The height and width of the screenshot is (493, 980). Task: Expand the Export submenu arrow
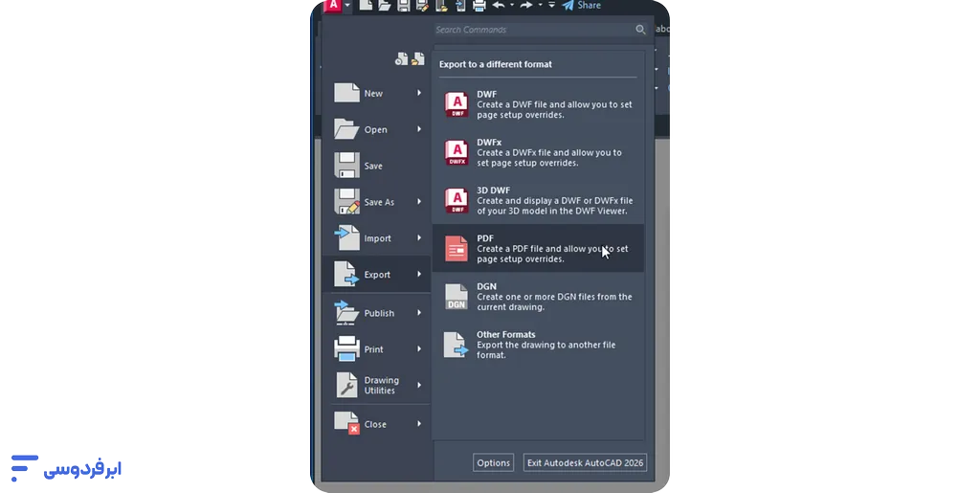point(419,274)
